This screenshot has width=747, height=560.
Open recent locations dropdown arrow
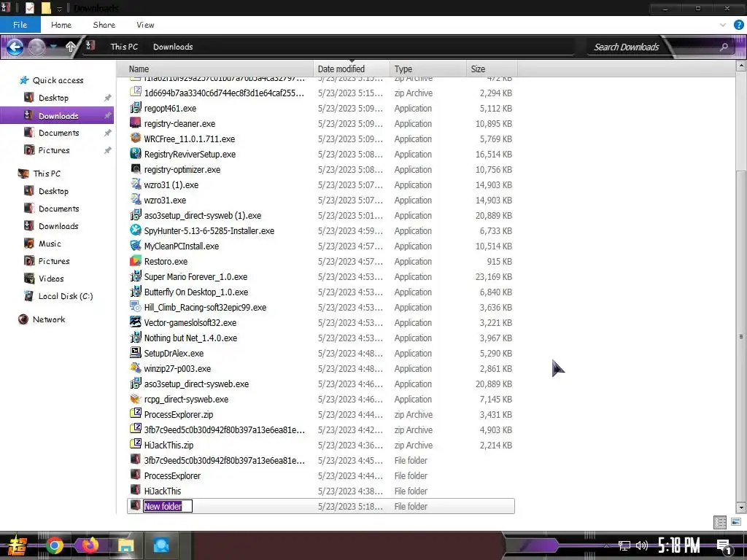coord(54,47)
